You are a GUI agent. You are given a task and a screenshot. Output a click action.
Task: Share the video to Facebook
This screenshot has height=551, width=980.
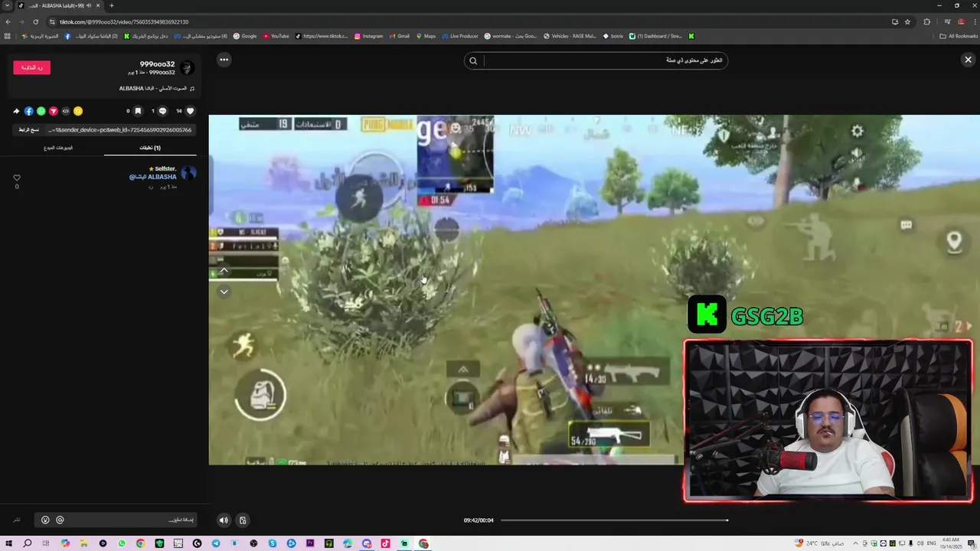point(29,111)
